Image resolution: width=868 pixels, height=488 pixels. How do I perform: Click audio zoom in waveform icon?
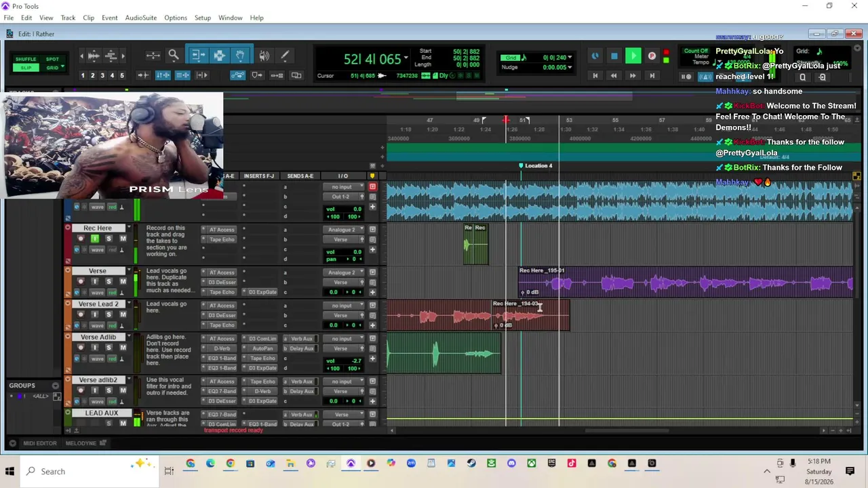[94, 56]
